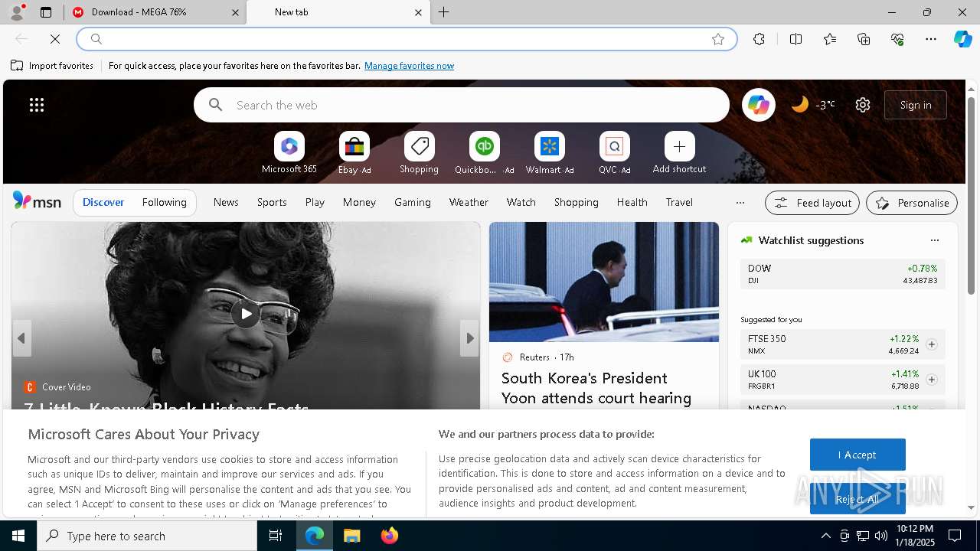
Task: View the weather temperature widget
Action: click(x=812, y=105)
